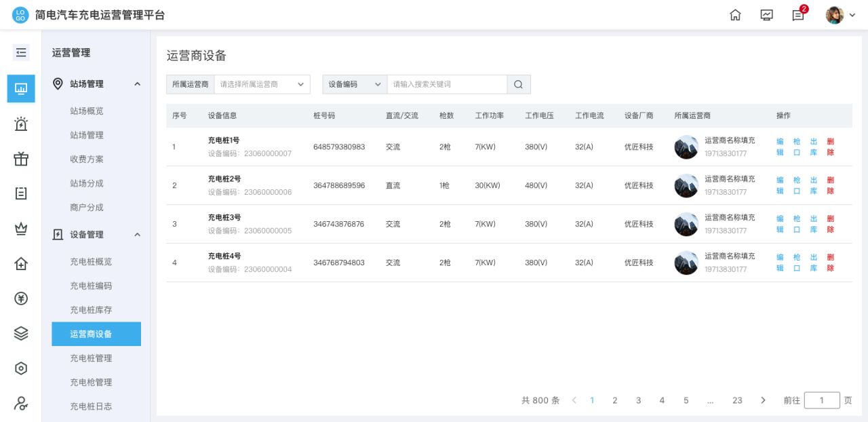868x422 pixels.
Task: Open the messages icon with red badge
Action: [798, 15]
